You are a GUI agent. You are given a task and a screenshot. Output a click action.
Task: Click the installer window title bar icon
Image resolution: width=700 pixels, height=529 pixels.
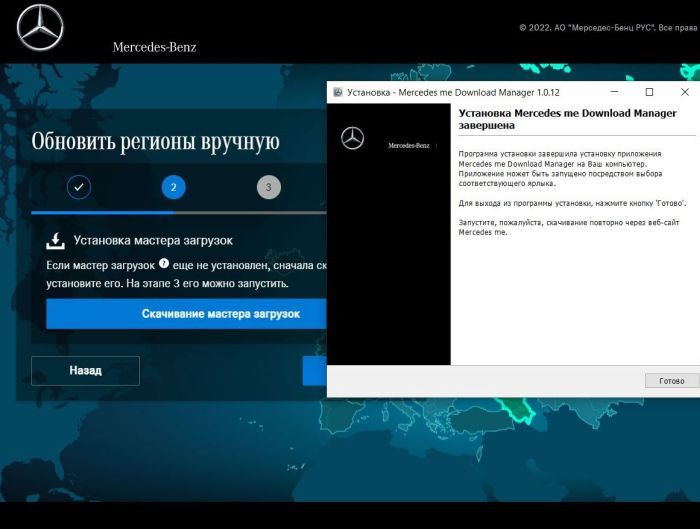pyautogui.click(x=338, y=92)
